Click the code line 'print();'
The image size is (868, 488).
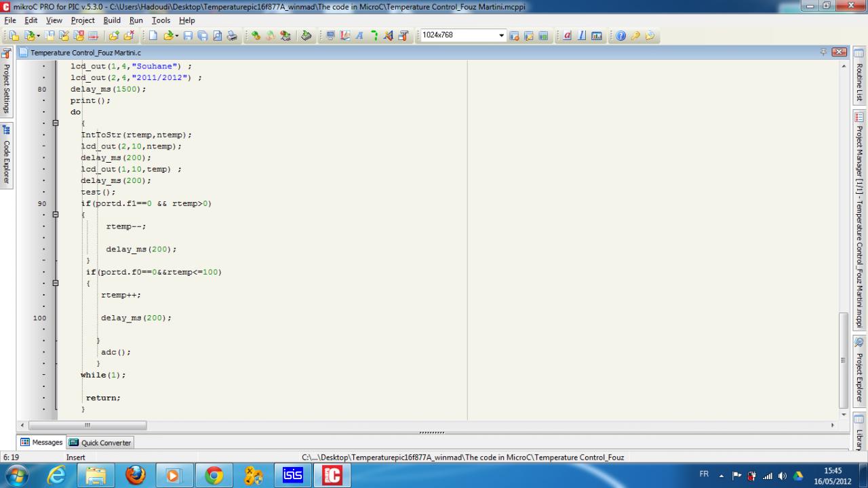point(90,100)
